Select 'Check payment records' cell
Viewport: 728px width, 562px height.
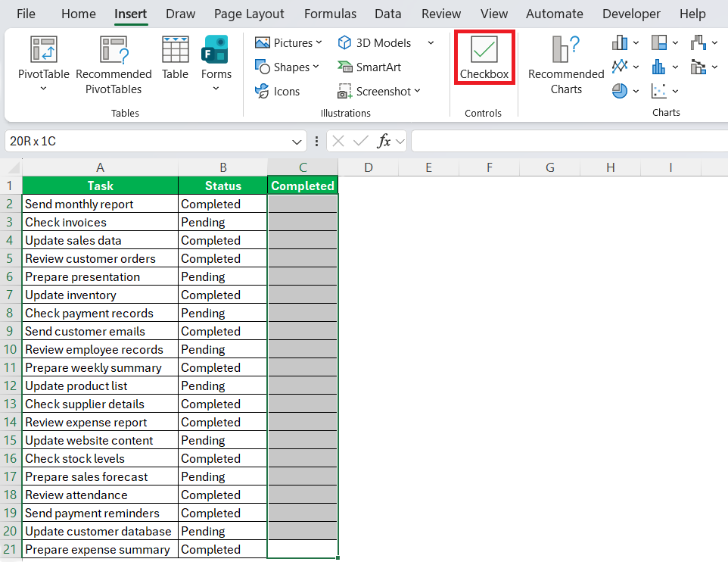(100, 313)
